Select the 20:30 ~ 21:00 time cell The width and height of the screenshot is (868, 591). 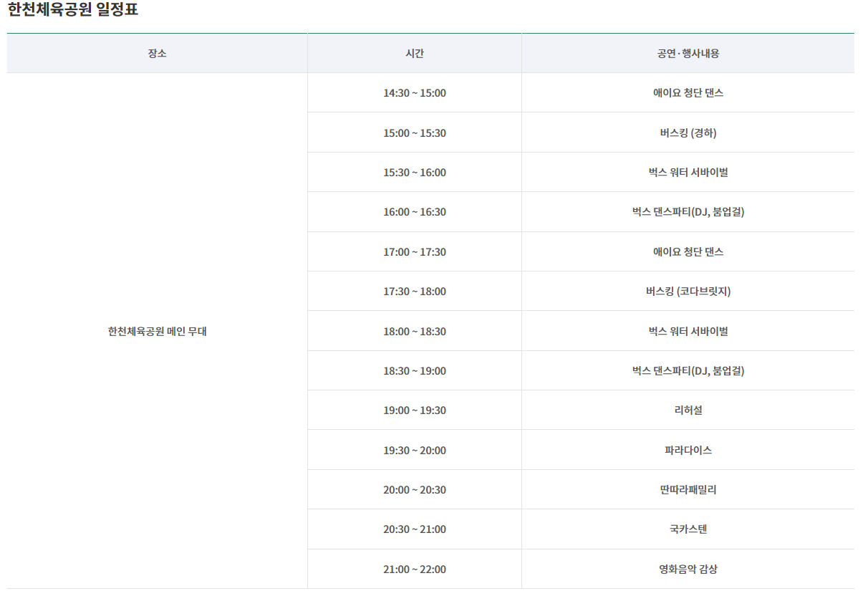(x=415, y=529)
